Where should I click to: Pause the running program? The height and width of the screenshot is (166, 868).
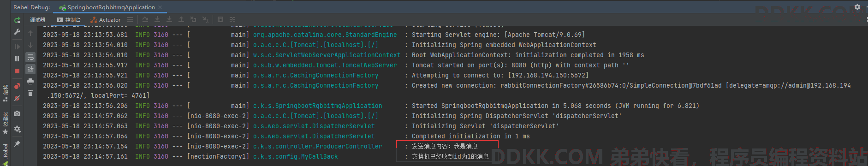17,59
